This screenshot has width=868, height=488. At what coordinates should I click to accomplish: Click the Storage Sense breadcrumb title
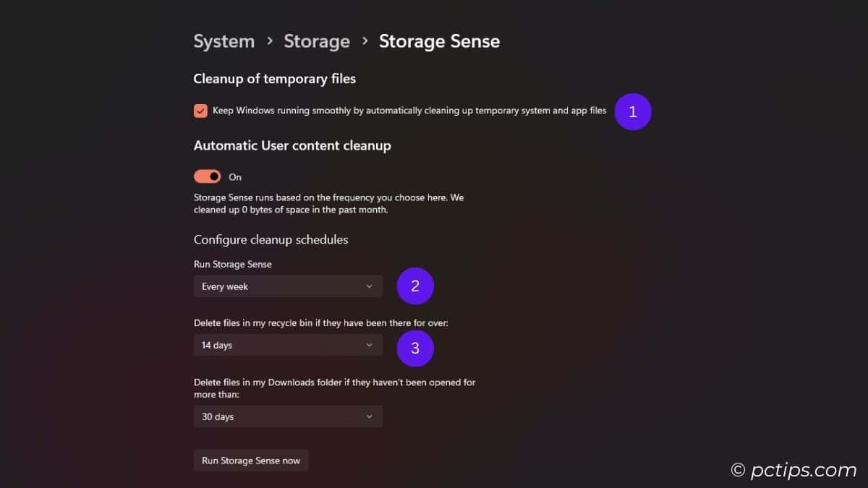pos(439,41)
